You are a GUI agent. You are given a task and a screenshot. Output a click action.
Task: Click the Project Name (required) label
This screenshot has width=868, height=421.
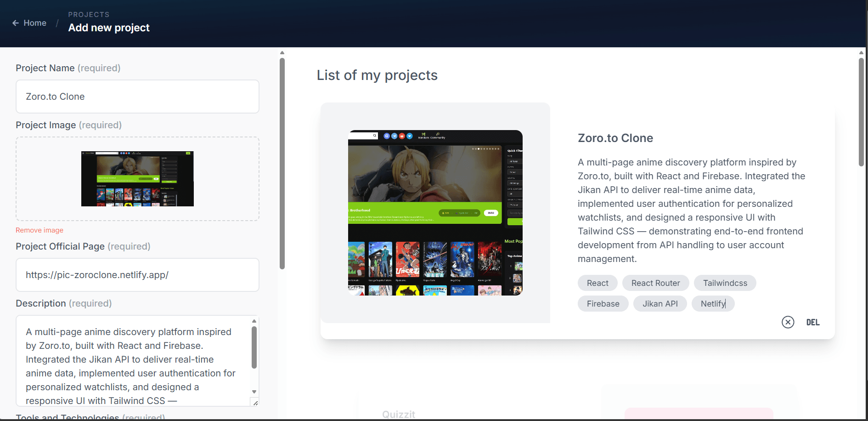coord(68,68)
